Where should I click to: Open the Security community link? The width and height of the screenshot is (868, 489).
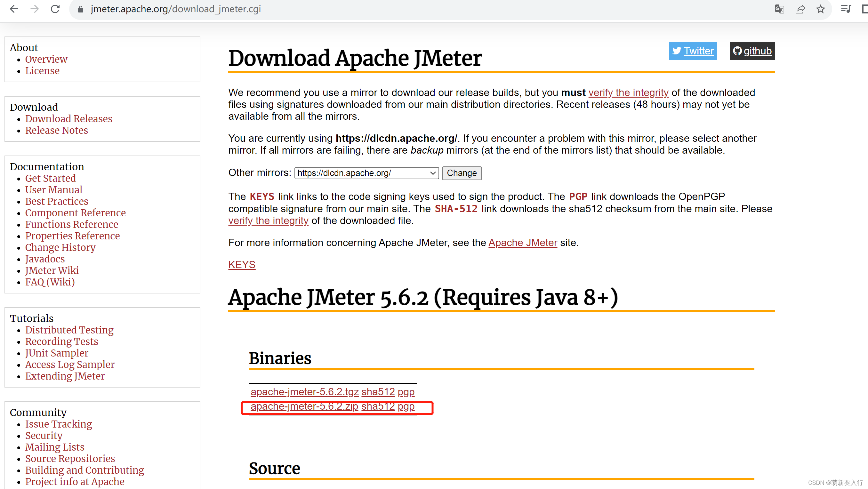tap(44, 436)
